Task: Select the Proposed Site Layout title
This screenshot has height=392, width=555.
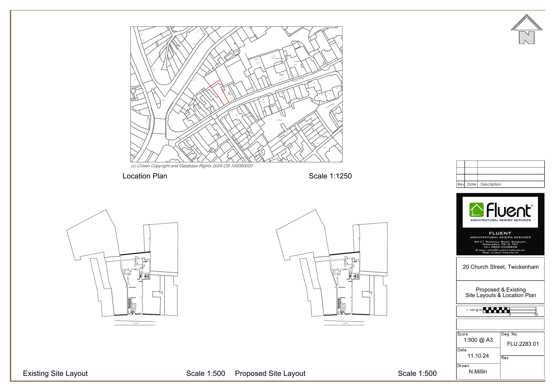Action: point(271,374)
